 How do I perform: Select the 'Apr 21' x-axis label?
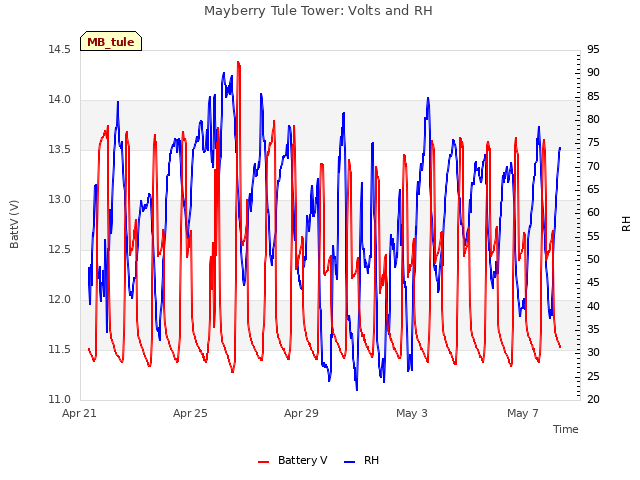click(79, 413)
